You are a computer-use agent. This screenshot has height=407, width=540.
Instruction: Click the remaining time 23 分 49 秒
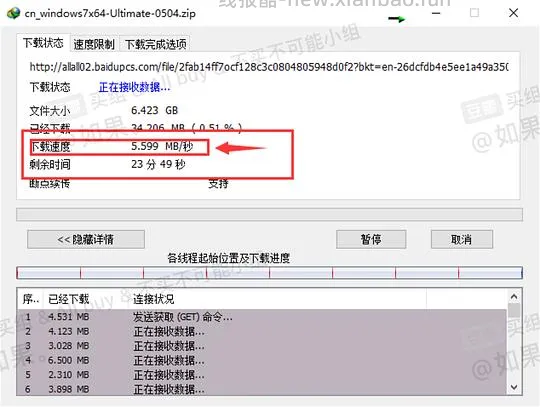158,164
